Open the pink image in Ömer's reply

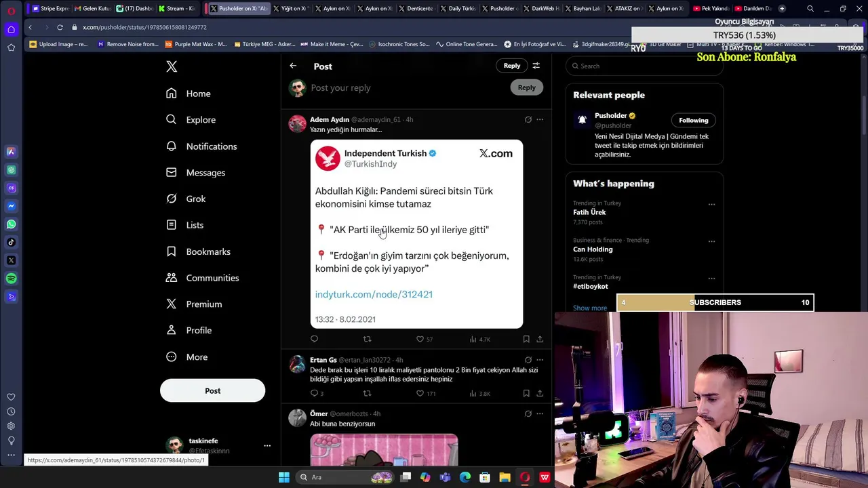tap(384, 450)
